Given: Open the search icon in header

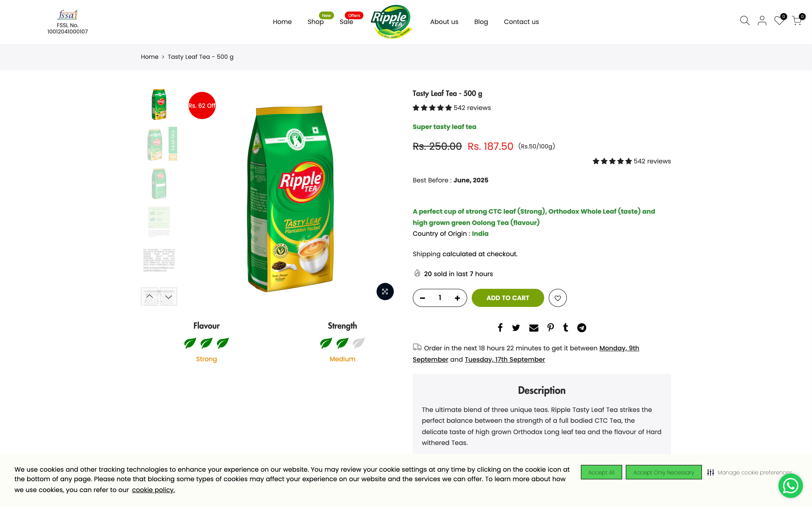Looking at the screenshot, I should pyautogui.click(x=744, y=21).
